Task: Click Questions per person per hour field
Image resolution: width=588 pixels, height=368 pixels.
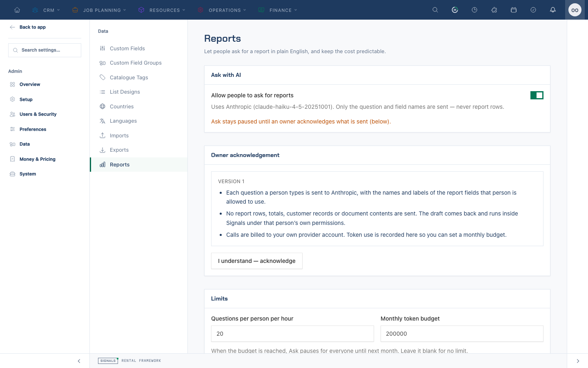Action: coord(292,334)
